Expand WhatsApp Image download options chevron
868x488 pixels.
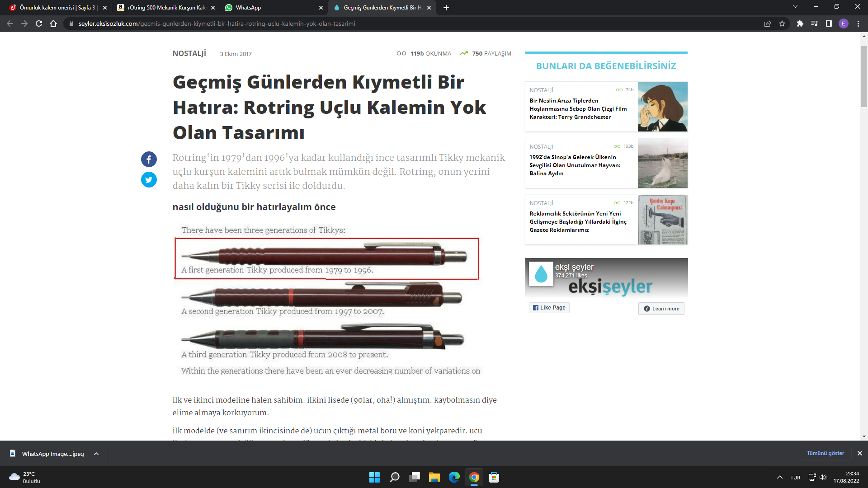[96, 454]
